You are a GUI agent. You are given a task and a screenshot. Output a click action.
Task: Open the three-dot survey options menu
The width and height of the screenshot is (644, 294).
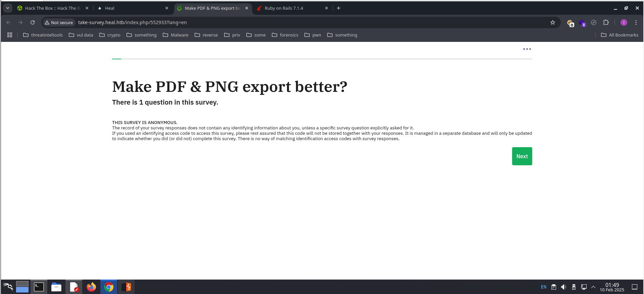pos(527,49)
